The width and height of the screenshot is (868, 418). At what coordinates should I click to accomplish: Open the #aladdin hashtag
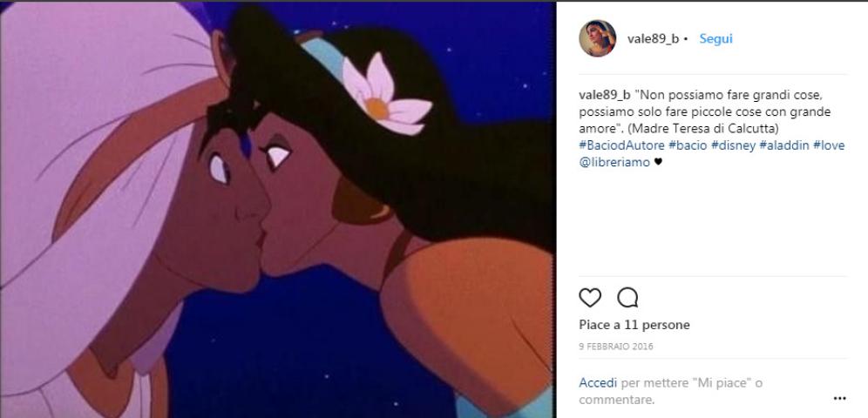[783, 146]
